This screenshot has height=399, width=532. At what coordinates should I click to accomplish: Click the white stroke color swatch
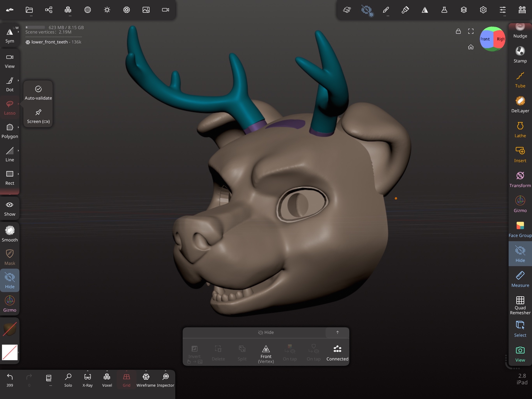click(x=10, y=352)
